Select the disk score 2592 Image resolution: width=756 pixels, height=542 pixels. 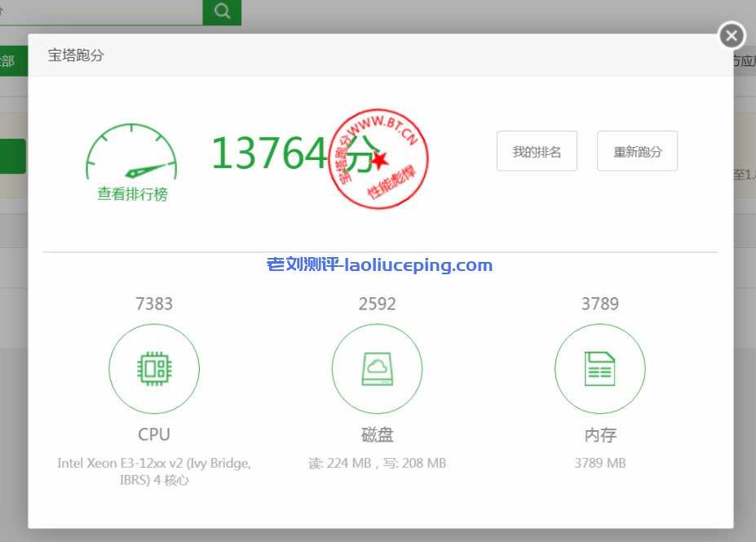(x=377, y=304)
